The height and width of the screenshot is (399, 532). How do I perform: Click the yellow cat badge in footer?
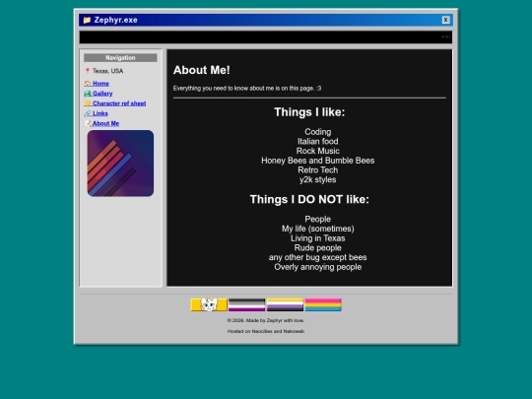click(x=209, y=304)
